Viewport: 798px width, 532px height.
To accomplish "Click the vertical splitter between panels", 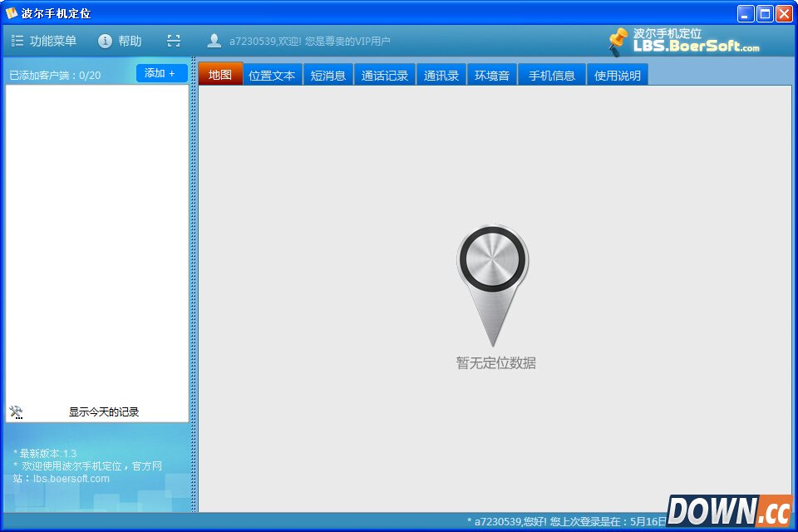I will pos(194,283).
